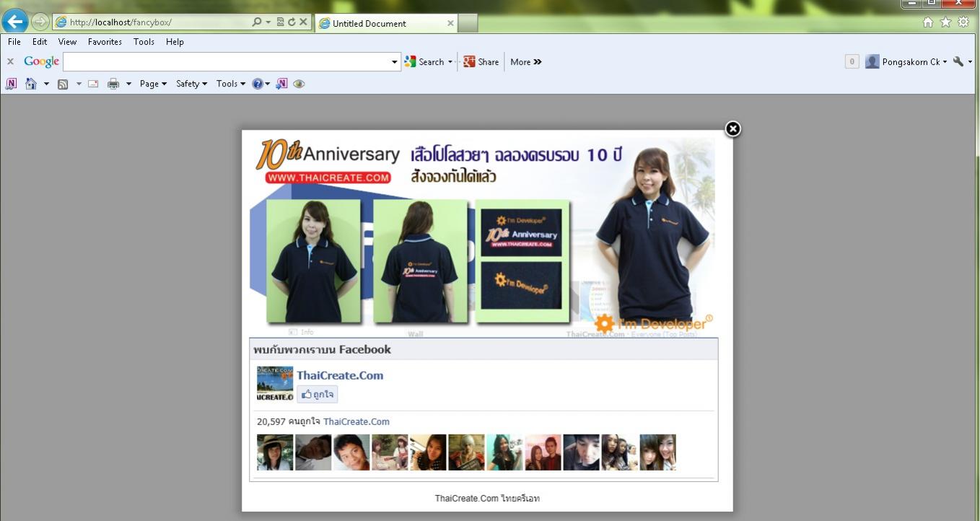
Task: Open the Edit menu
Action: (x=40, y=42)
